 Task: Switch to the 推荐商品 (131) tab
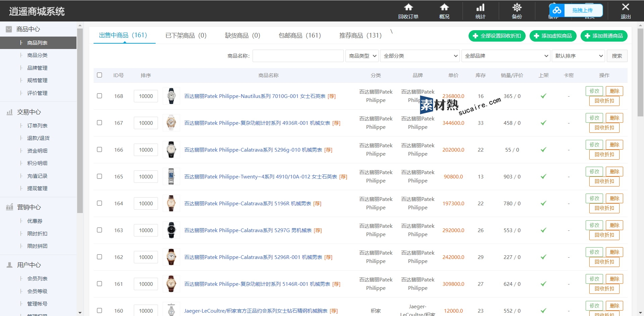[361, 35]
